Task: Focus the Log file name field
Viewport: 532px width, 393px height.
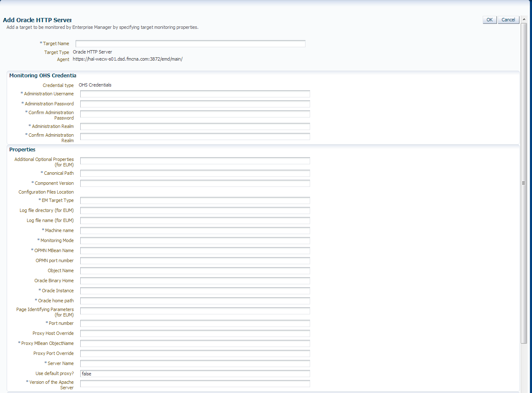Action: 195,220
